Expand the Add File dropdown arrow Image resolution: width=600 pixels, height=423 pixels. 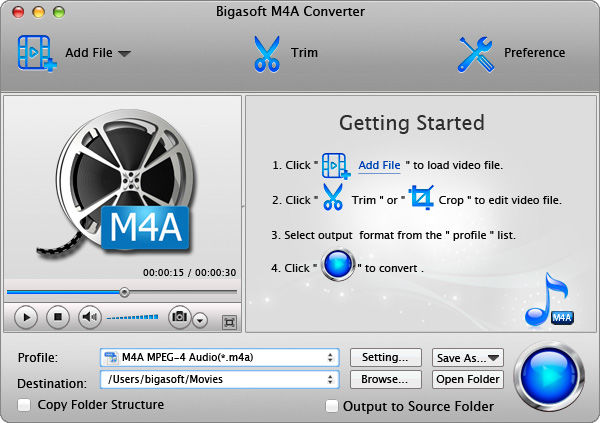124,54
